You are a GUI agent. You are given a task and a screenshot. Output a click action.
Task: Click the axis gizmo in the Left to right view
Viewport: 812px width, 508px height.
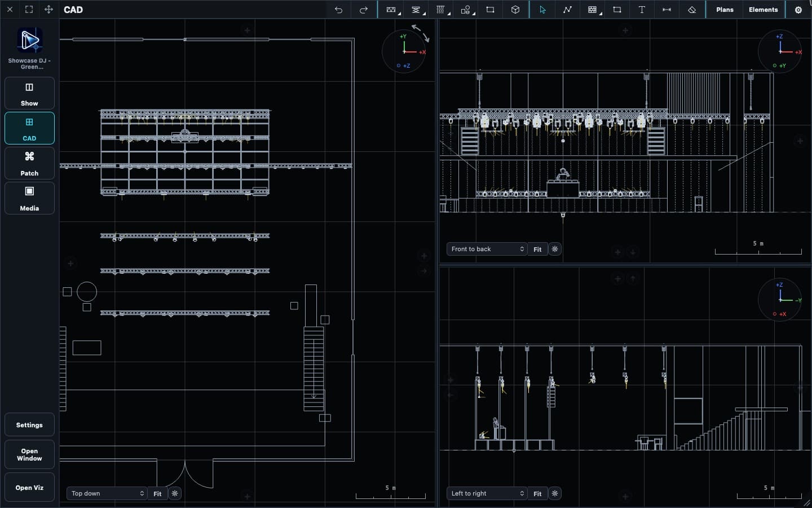coord(780,299)
